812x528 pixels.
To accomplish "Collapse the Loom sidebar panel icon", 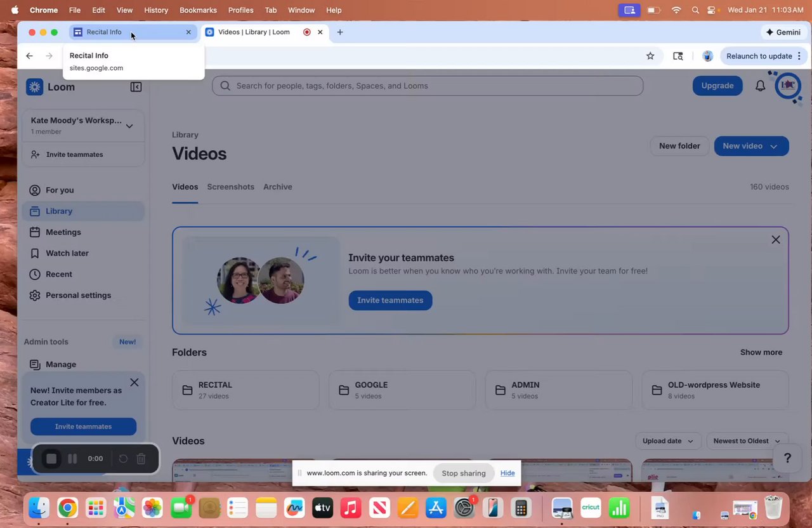I will [136, 87].
